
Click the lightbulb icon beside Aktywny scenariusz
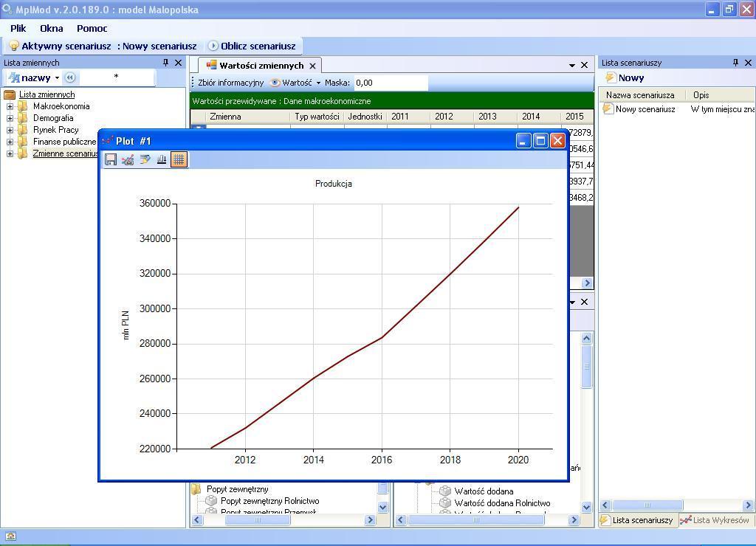click(14, 46)
